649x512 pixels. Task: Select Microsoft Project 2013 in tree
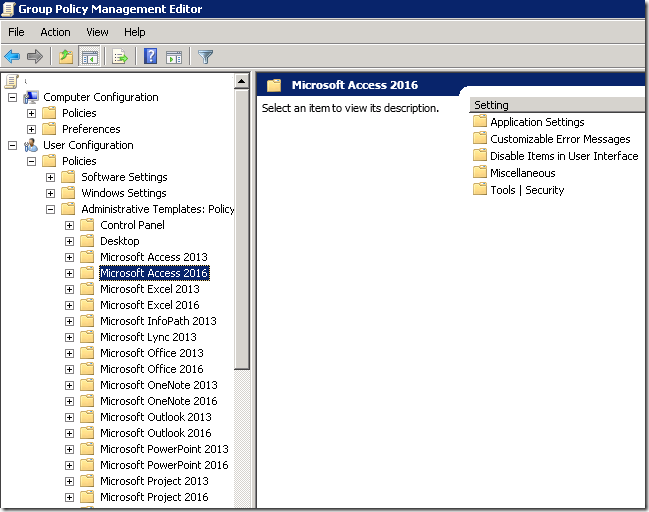pyautogui.click(x=154, y=481)
